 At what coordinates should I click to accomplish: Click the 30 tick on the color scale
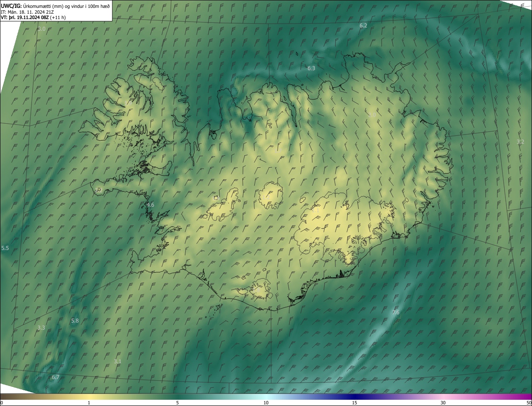tap(443, 403)
